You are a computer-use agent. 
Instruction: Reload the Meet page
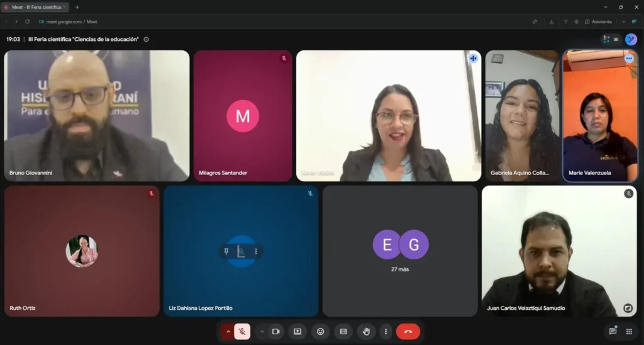point(28,22)
